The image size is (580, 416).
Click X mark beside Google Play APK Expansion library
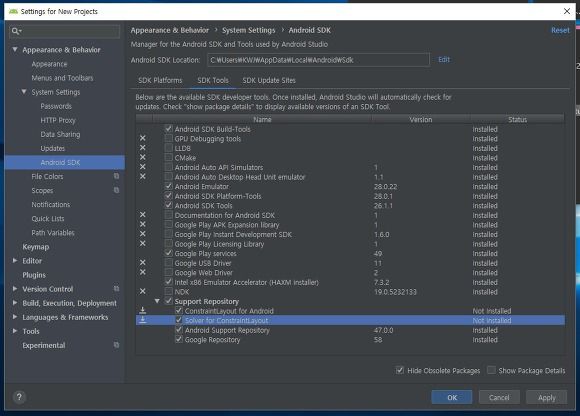tap(142, 224)
